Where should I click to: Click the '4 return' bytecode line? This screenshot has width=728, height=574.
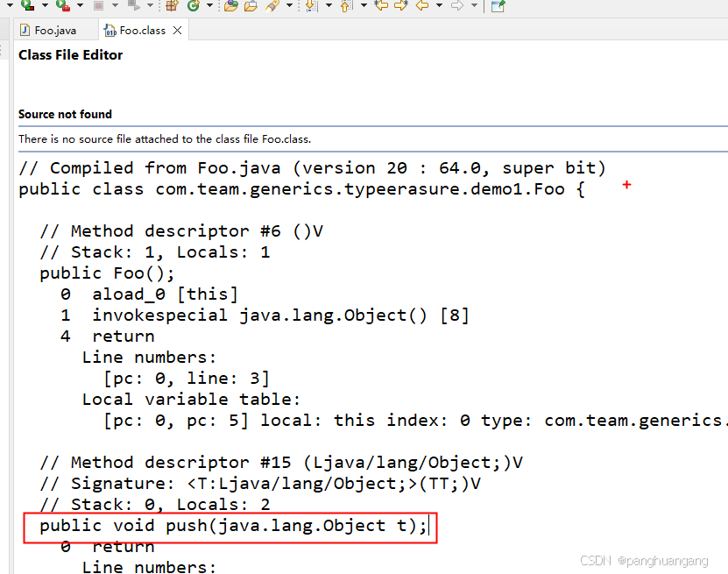coord(108,337)
